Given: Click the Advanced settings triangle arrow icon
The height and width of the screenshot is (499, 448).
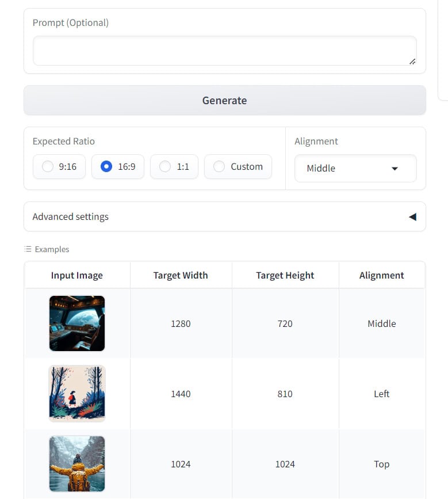Looking at the screenshot, I should 412,217.
